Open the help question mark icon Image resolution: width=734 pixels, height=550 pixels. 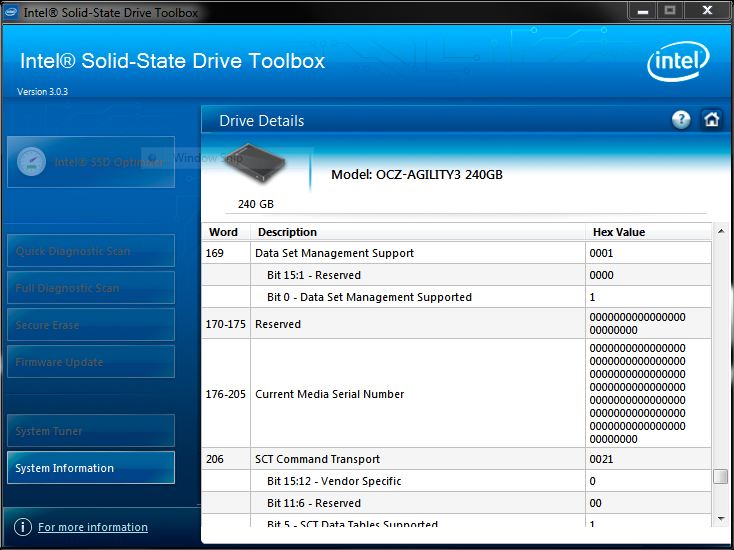coord(681,120)
